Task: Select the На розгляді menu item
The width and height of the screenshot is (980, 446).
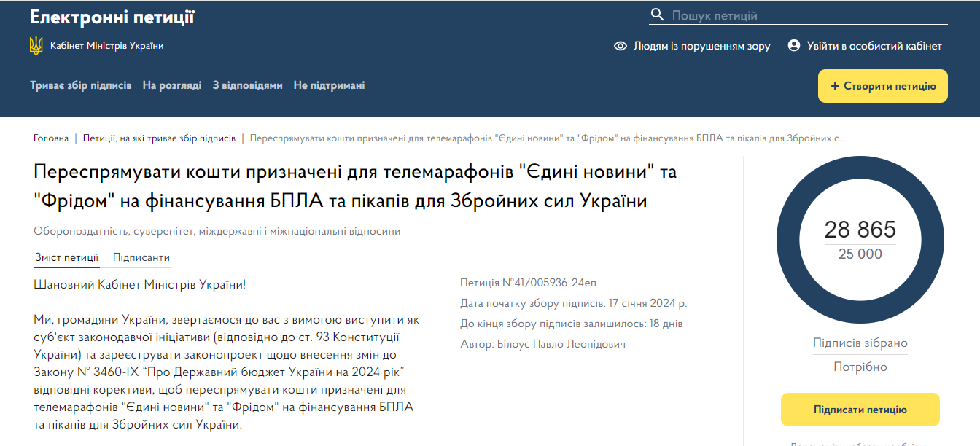Action: [x=172, y=85]
